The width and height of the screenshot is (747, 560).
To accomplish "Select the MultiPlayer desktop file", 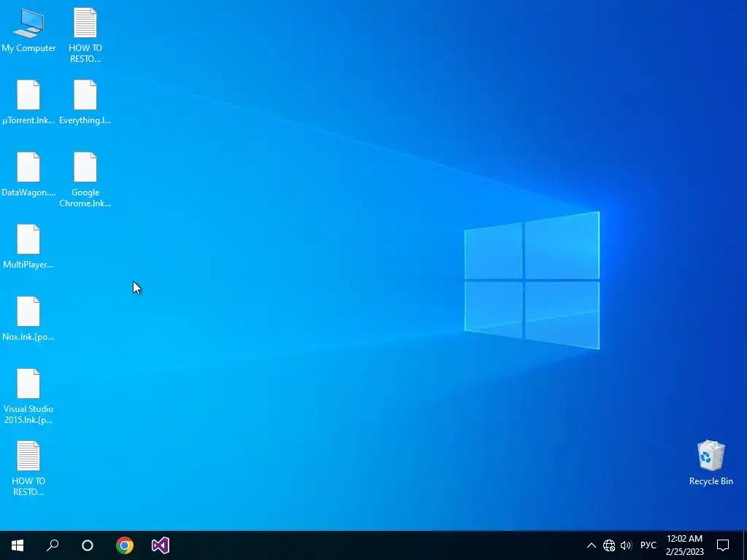I will pyautogui.click(x=28, y=246).
